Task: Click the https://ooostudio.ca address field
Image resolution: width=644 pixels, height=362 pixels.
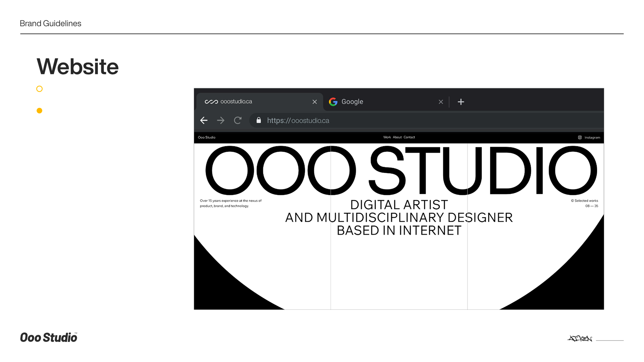Action: (x=426, y=120)
